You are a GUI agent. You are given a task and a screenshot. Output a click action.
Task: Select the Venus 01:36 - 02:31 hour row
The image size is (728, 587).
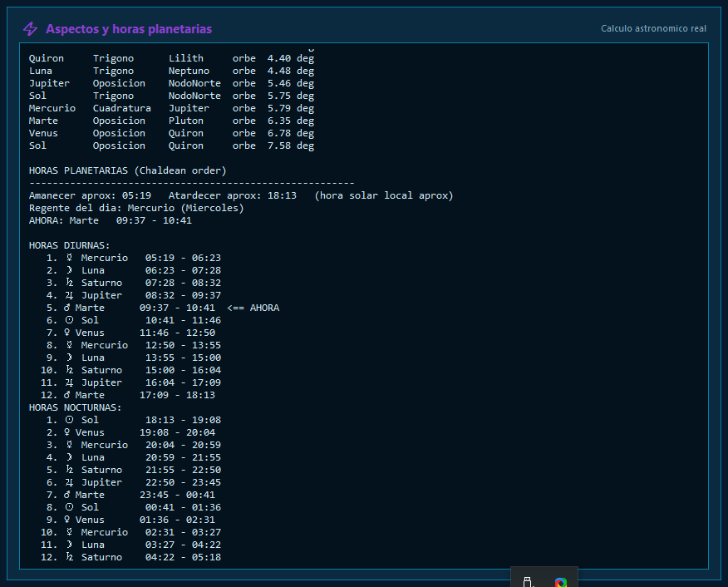tap(131, 520)
